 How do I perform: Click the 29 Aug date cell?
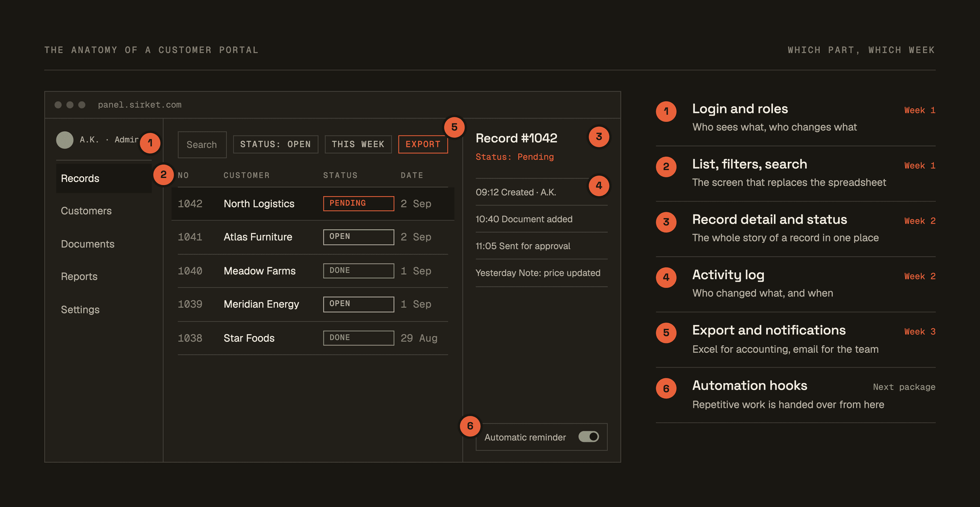click(419, 338)
